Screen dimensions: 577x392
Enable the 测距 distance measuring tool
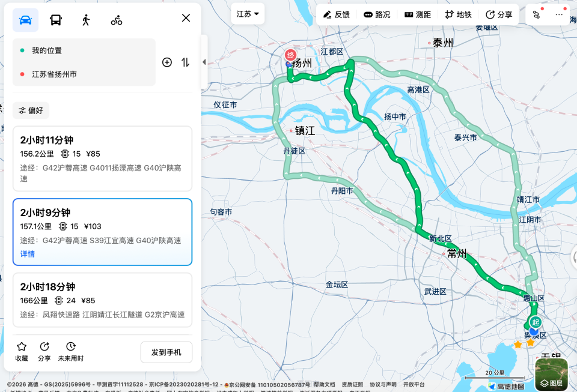point(418,14)
